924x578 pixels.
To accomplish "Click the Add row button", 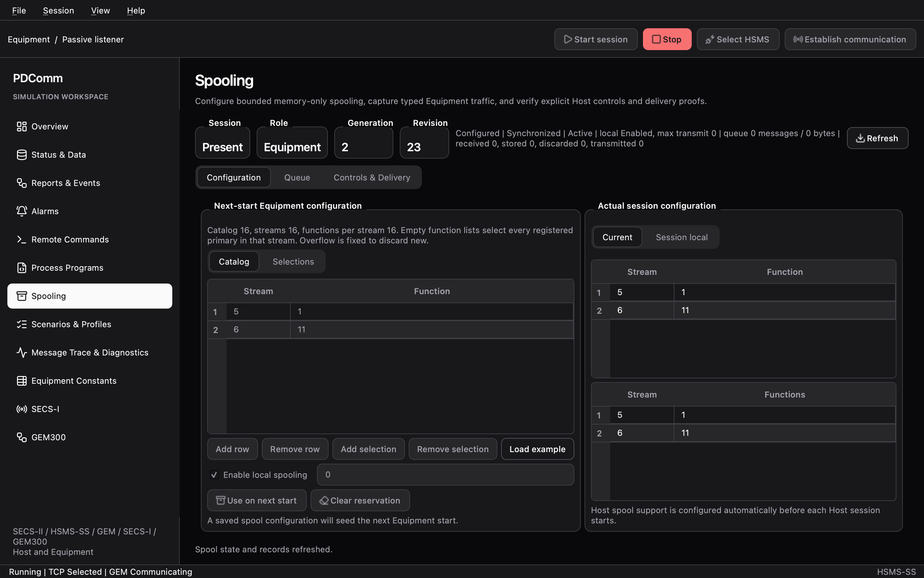I will click(x=233, y=449).
